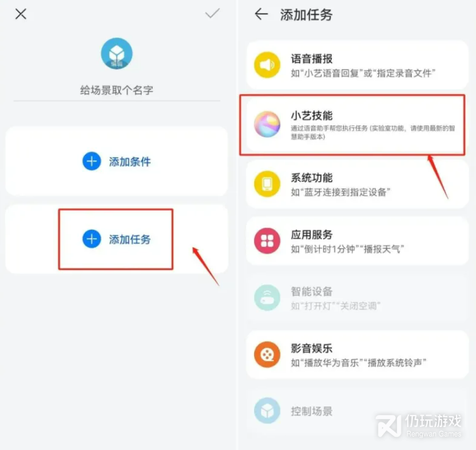Go back using the left arrow
The height and width of the screenshot is (450, 476).
coord(261,14)
